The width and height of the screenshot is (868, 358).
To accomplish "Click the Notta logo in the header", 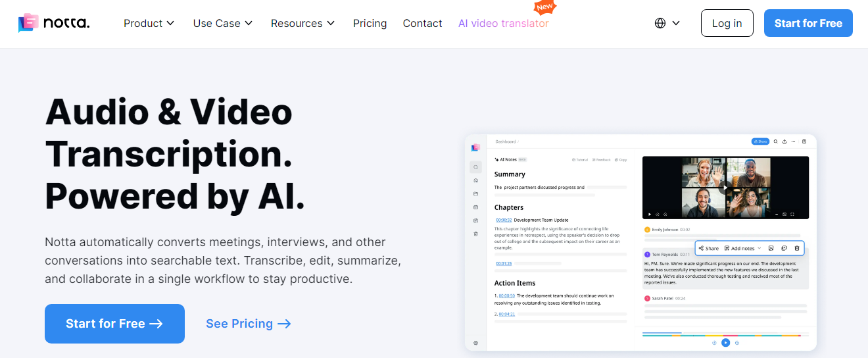I will [x=54, y=23].
